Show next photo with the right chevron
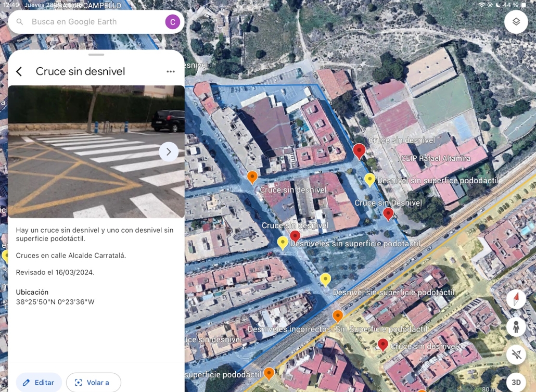The width and height of the screenshot is (536, 392). [x=169, y=151]
